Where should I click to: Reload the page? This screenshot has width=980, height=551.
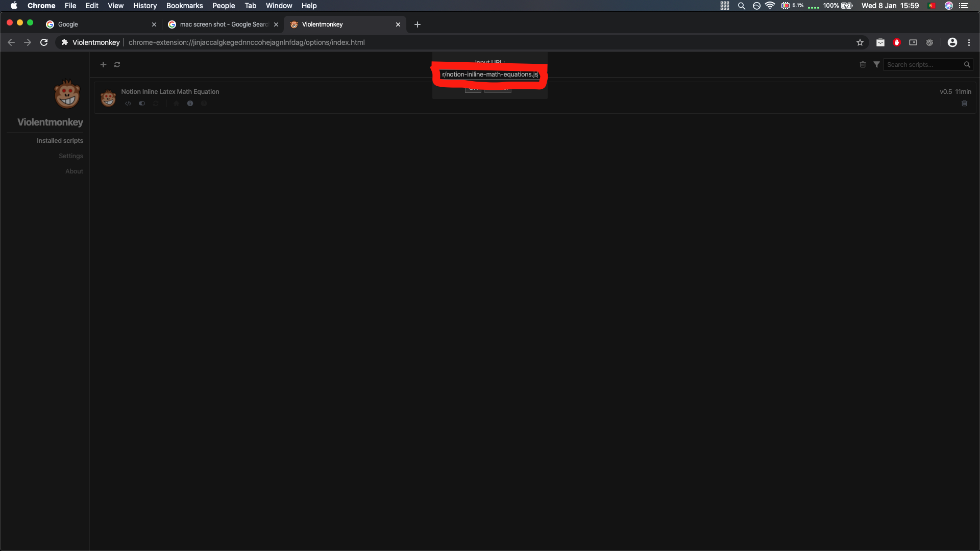44,42
